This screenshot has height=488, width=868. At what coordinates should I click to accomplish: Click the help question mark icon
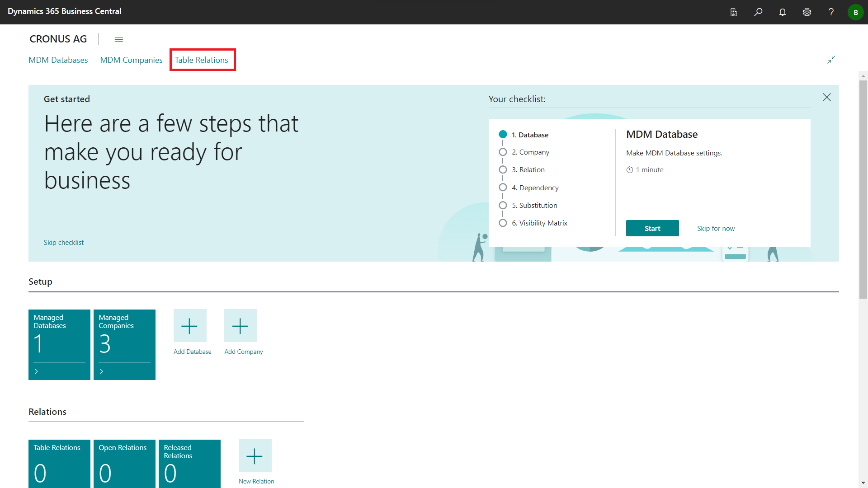click(x=831, y=12)
